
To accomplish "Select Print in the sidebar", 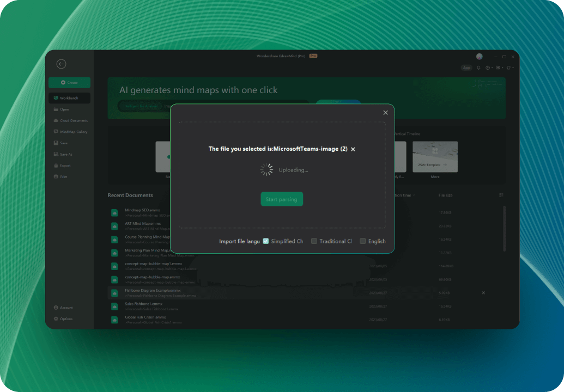I will pos(61,177).
